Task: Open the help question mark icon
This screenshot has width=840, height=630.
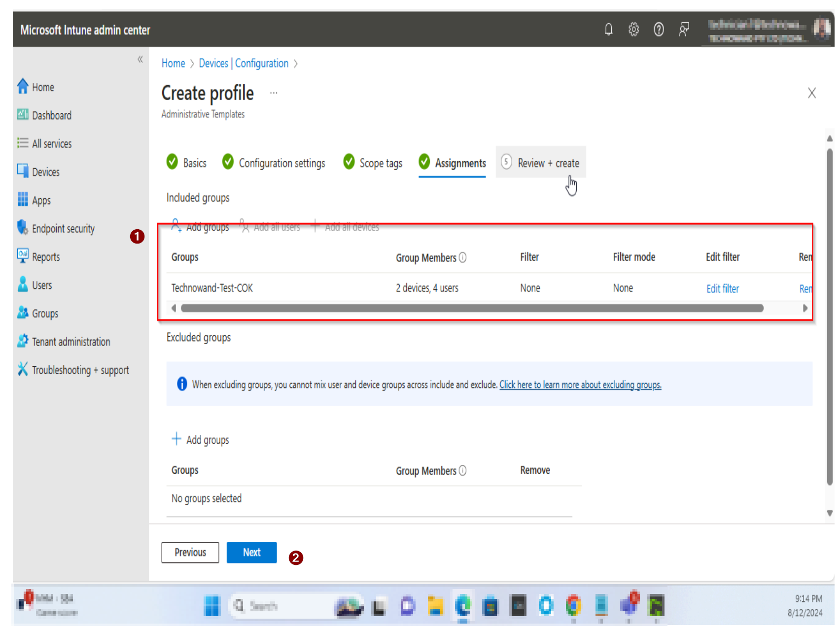Action: (x=659, y=30)
